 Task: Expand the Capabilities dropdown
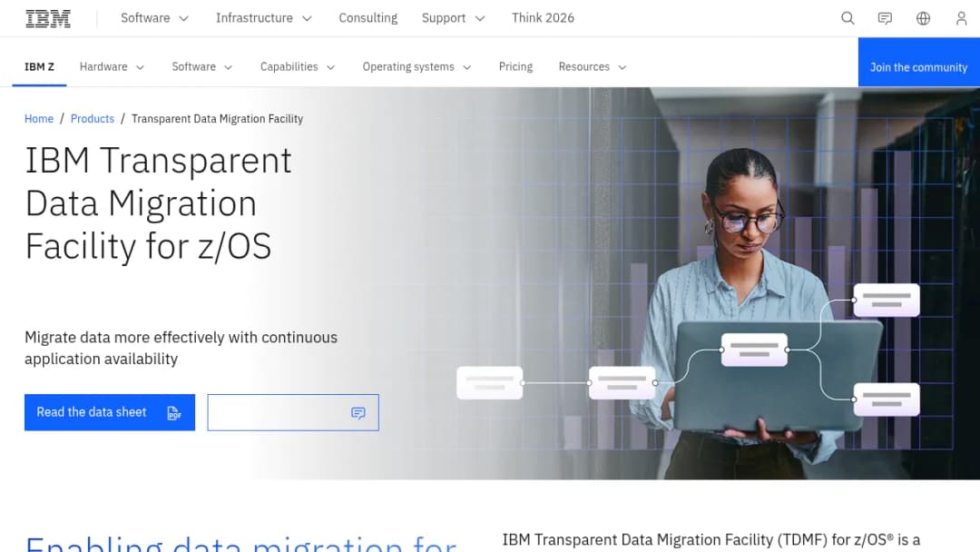click(x=298, y=67)
